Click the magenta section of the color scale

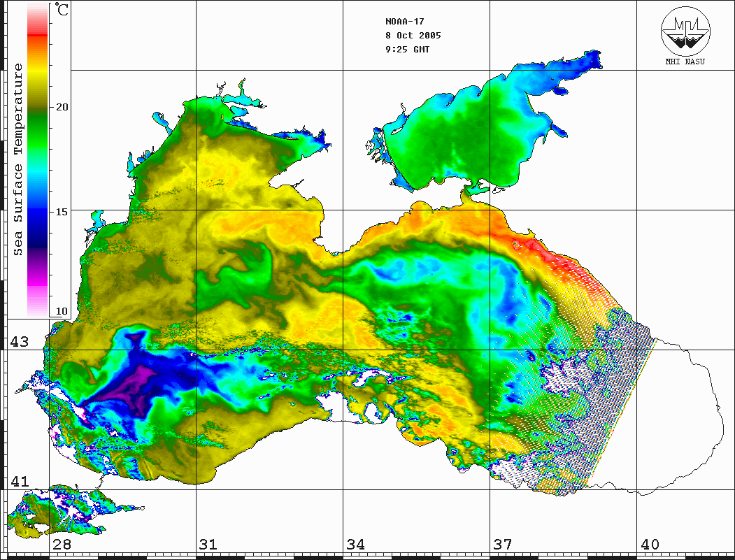point(38,284)
